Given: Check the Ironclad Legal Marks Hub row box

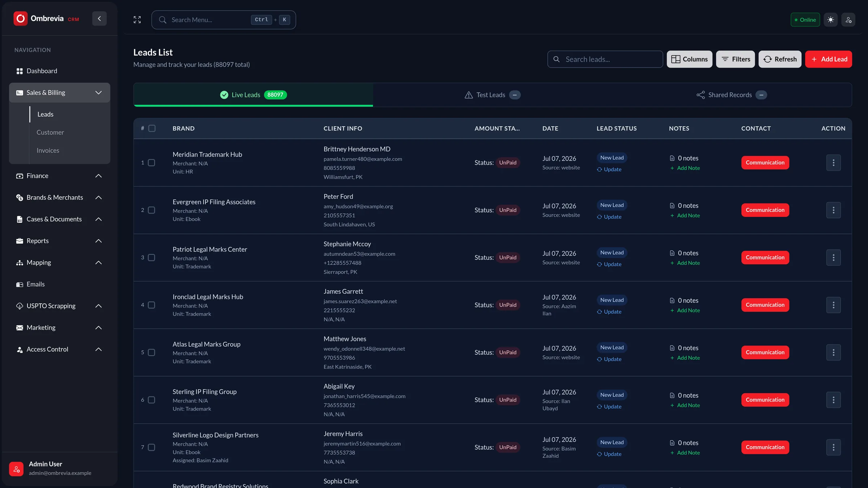Looking at the screenshot, I should pos(152,305).
